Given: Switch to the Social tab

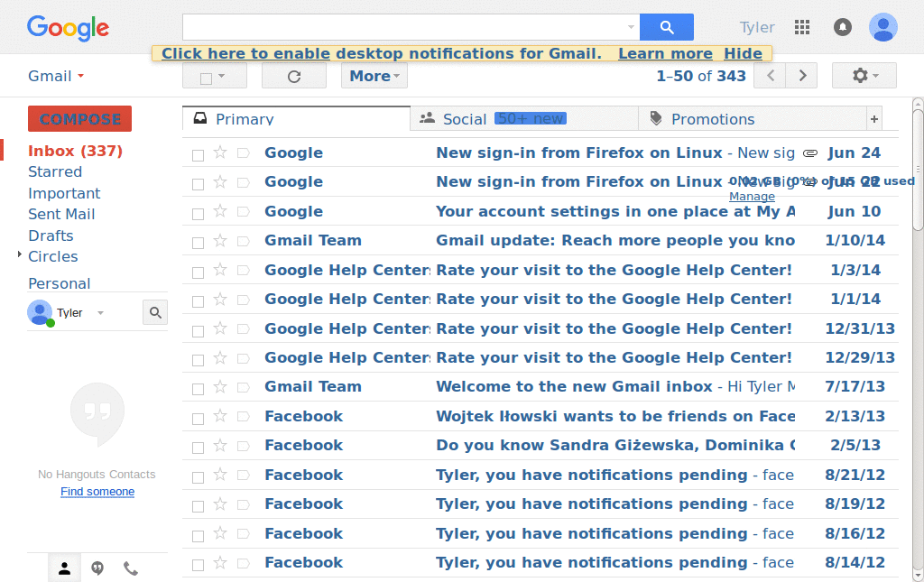Looking at the screenshot, I should [524, 119].
